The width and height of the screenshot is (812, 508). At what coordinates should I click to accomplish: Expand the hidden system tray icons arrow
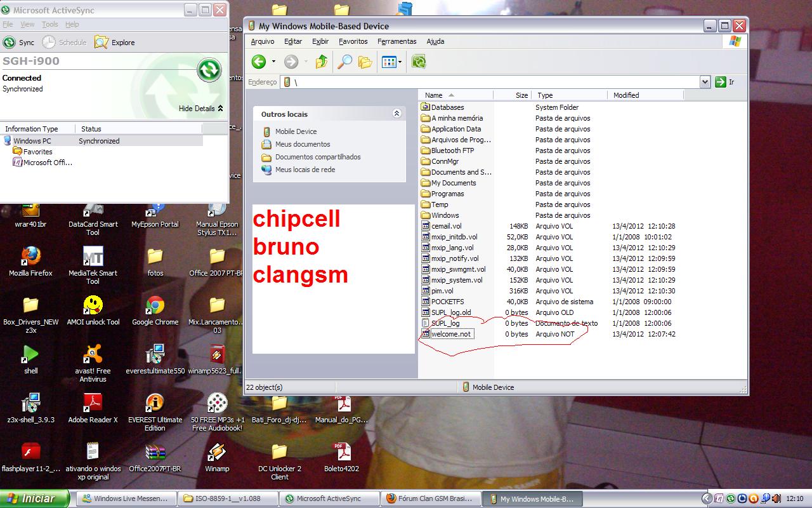[x=707, y=498]
